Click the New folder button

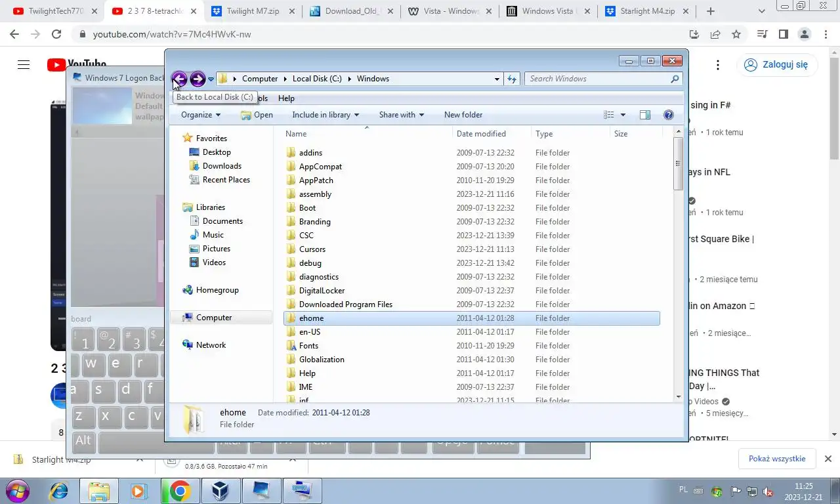463,115
